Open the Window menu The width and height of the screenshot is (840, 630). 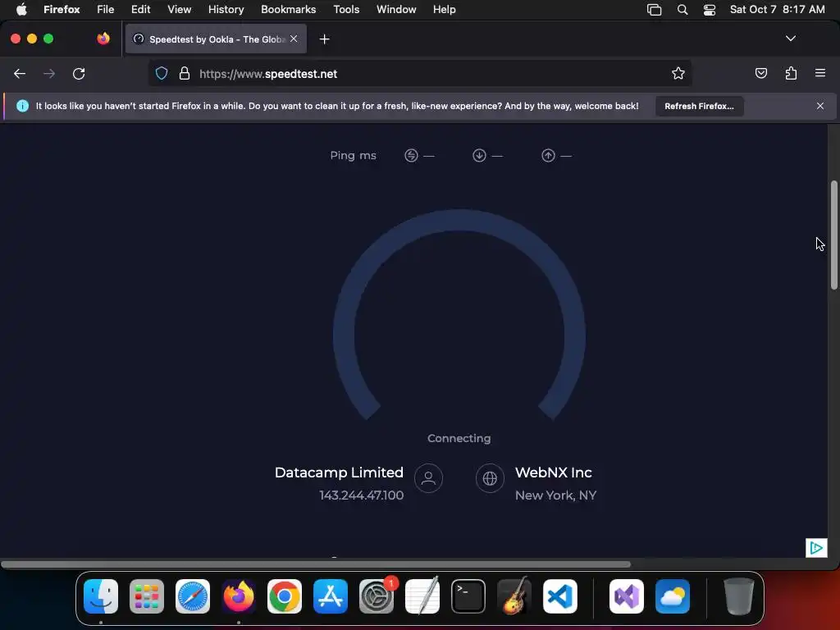tap(396, 10)
